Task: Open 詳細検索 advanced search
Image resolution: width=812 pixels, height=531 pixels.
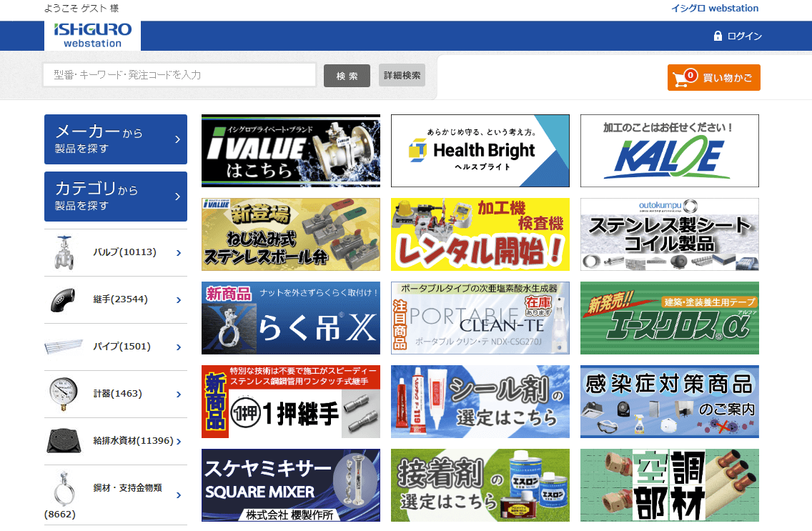Action: (402, 76)
